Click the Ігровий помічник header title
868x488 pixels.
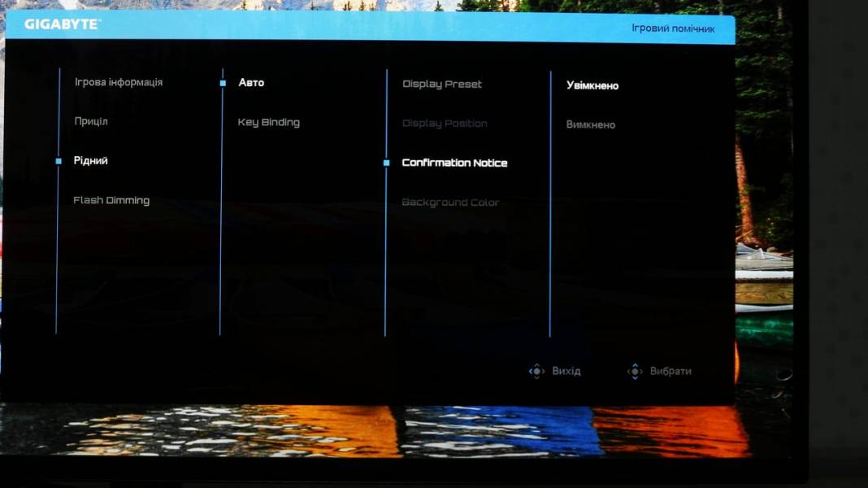(673, 28)
